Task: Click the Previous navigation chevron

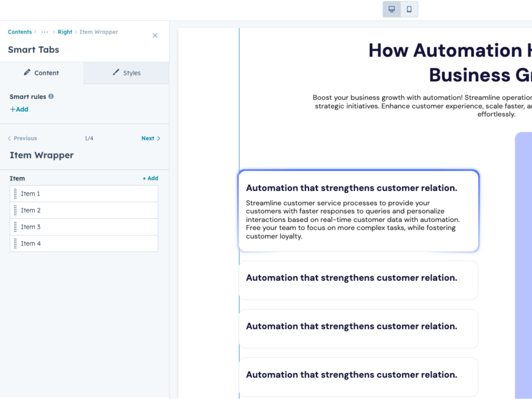Action: coord(10,138)
